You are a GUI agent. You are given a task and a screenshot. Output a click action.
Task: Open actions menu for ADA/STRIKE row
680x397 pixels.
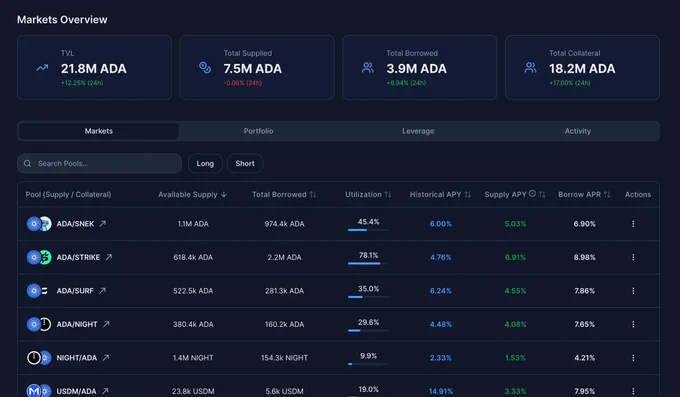(x=633, y=257)
